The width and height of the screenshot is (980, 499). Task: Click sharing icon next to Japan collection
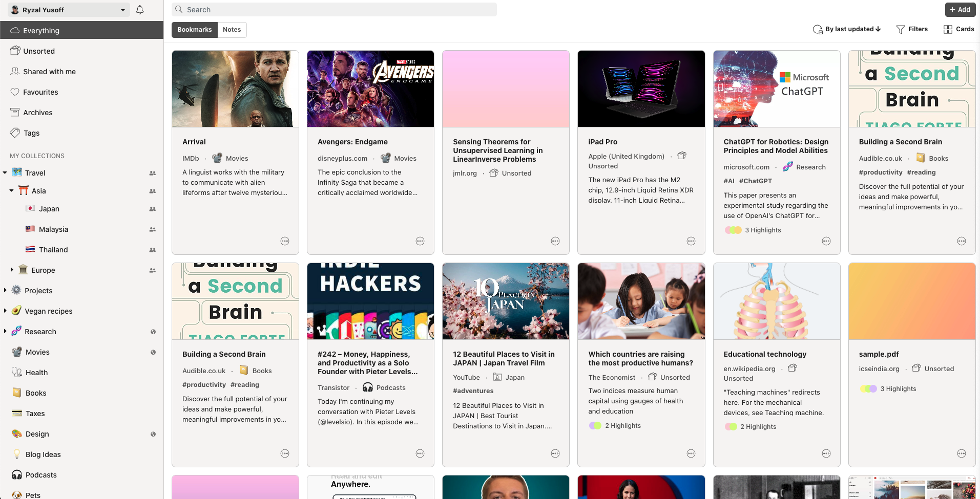pos(153,209)
